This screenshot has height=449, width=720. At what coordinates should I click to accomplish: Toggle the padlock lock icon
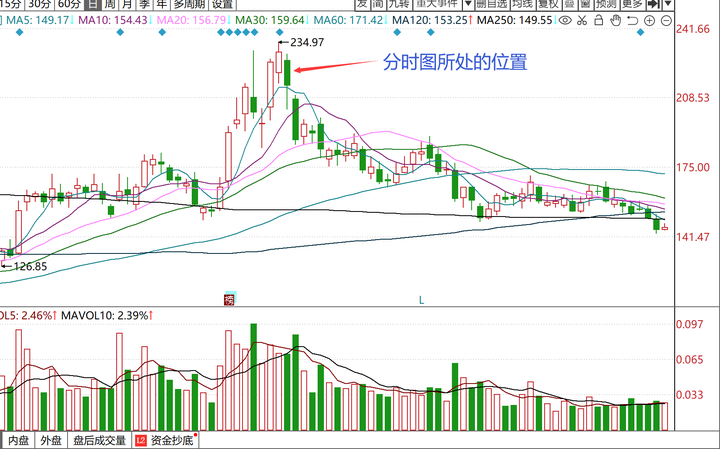coord(598,20)
